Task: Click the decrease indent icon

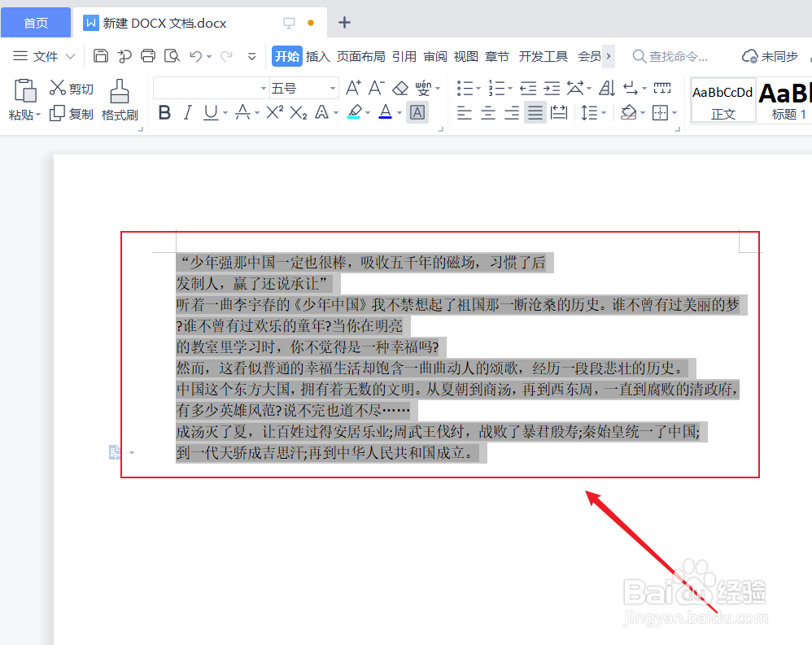Action: click(x=527, y=87)
